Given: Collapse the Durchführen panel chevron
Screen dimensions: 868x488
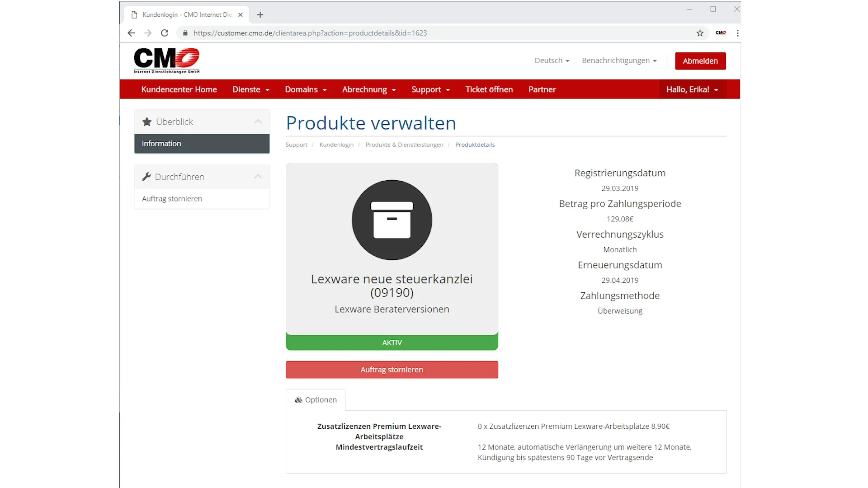Looking at the screenshot, I should pos(258,177).
